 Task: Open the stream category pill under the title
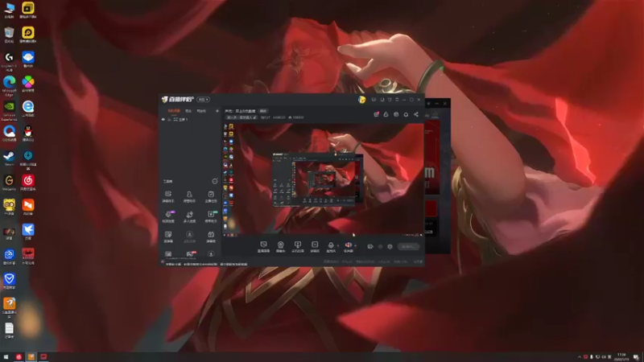242,117
